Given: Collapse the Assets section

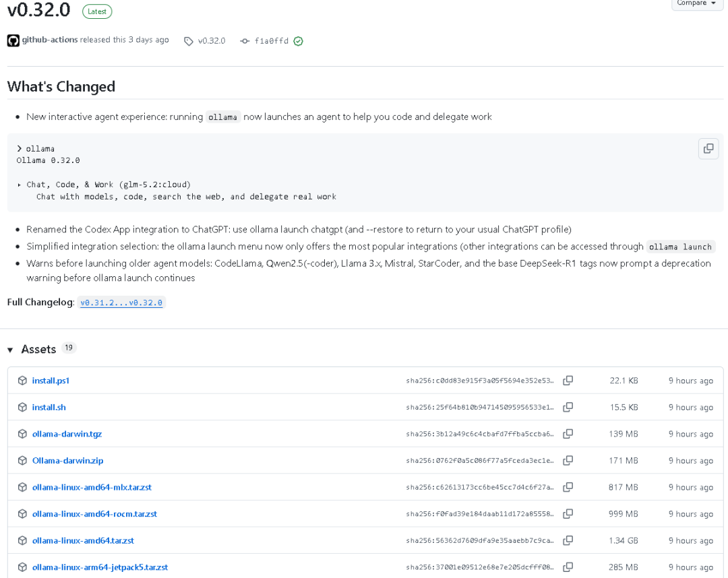Looking at the screenshot, I should pyautogui.click(x=10, y=350).
